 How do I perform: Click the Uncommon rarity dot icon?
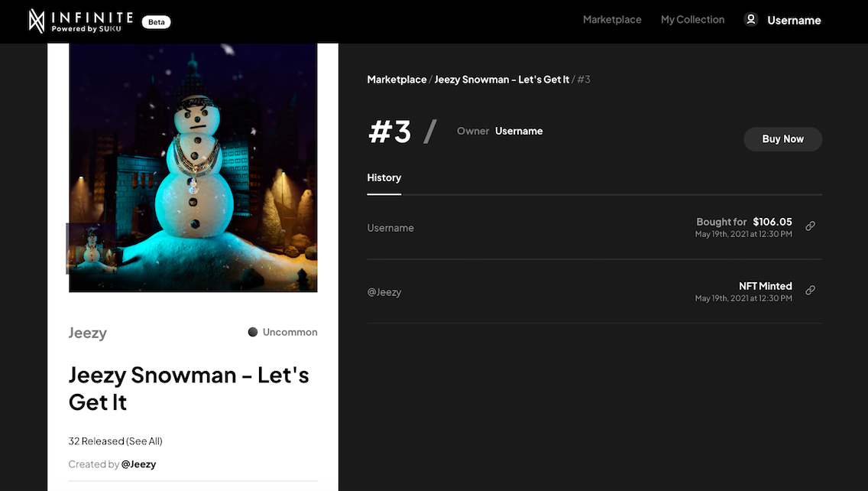pyautogui.click(x=252, y=332)
